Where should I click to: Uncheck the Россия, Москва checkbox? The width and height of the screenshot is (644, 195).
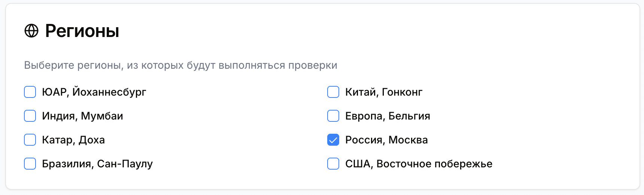coord(333,140)
